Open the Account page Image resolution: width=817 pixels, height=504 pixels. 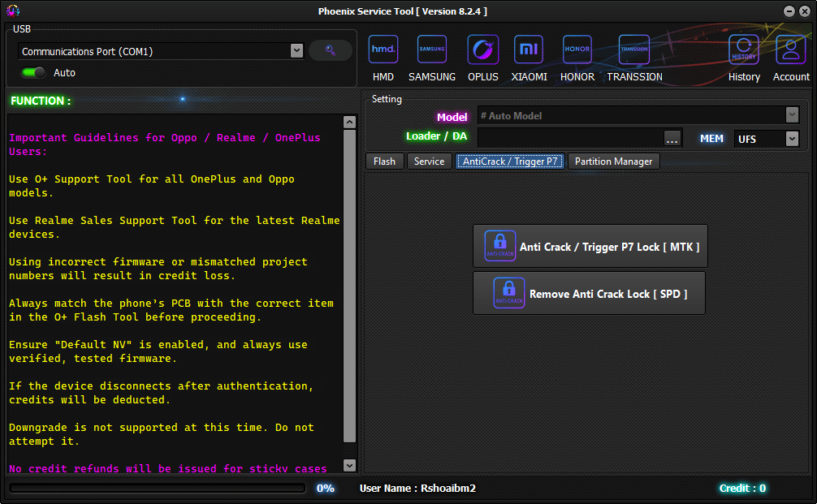(x=790, y=50)
